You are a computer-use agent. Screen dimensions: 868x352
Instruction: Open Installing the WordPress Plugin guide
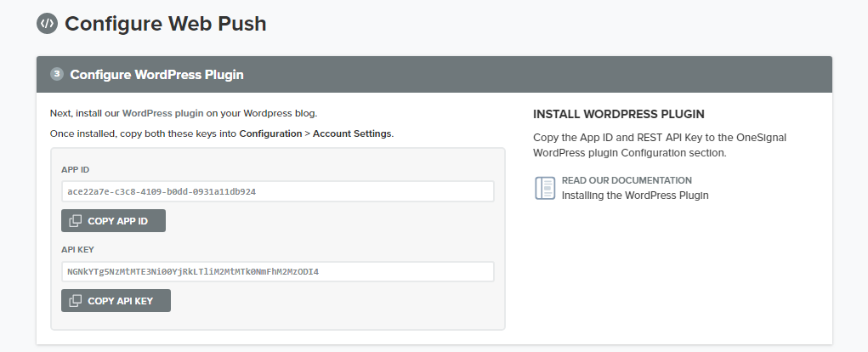pos(635,196)
